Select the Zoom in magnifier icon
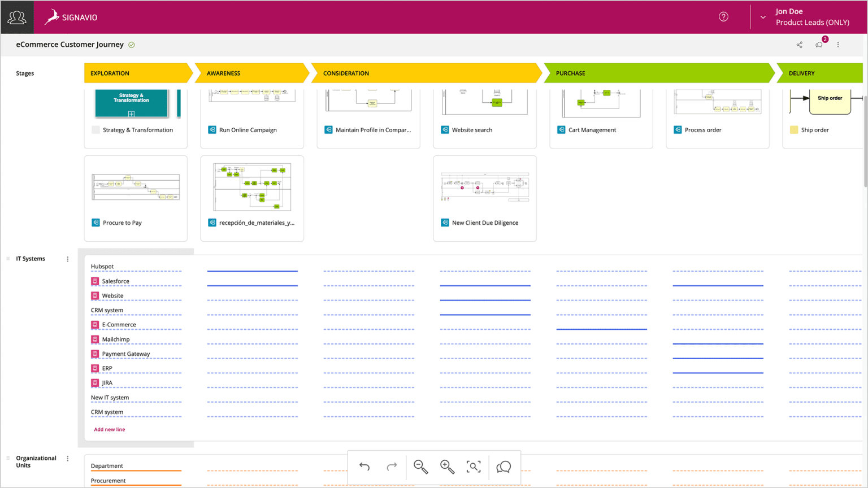Screen dimensions: 868x488 [x=447, y=467]
